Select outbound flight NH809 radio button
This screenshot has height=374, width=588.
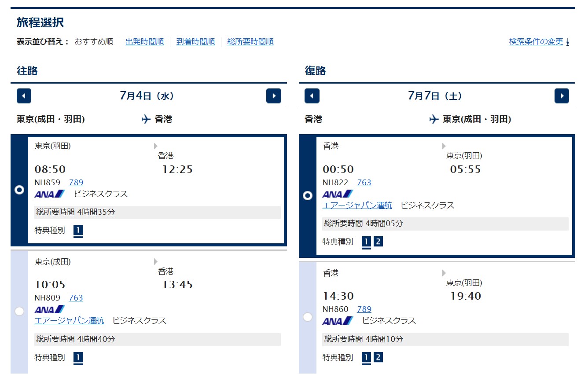click(19, 312)
